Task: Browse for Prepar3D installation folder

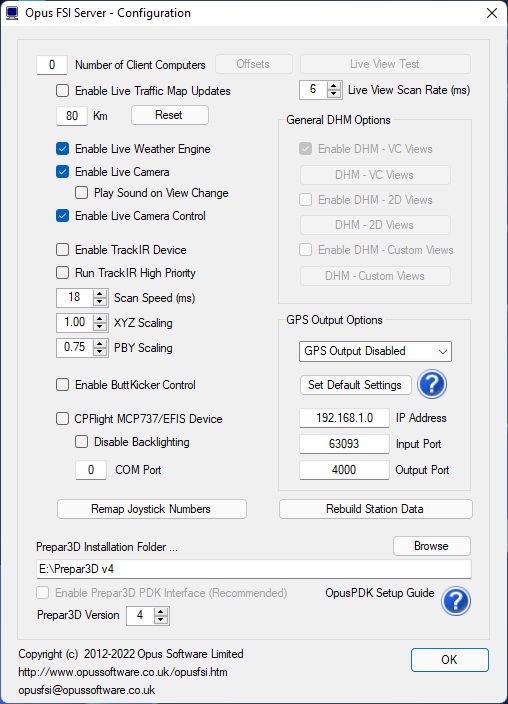Action: click(432, 546)
